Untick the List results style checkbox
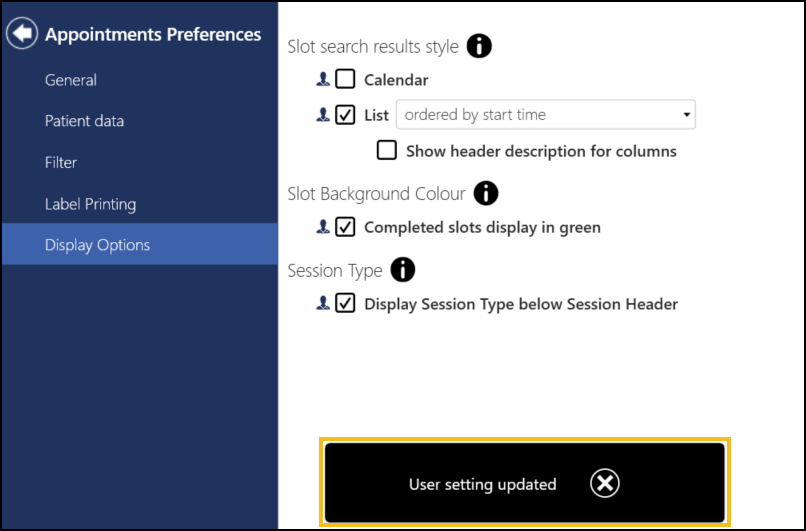 click(x=345, y=115)
